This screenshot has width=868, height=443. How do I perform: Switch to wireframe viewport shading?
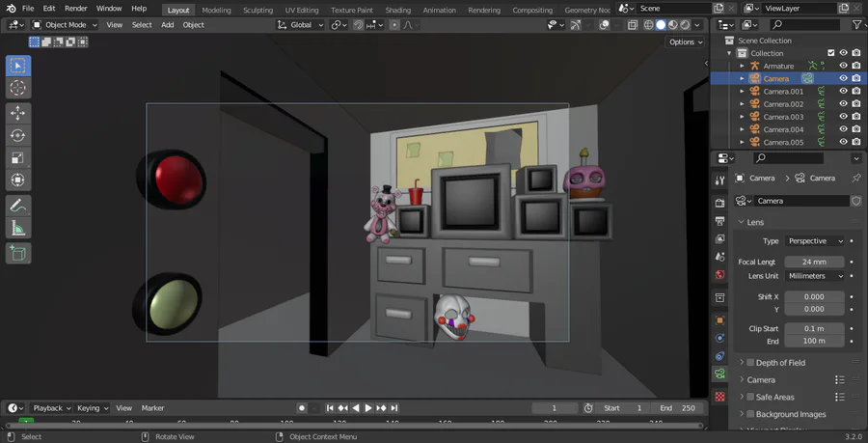(649, 25)
